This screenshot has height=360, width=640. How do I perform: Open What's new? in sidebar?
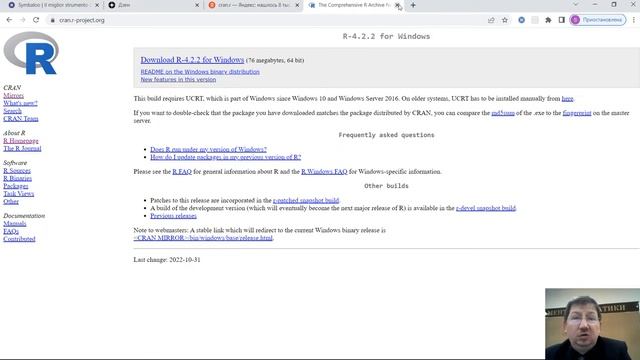(20, 103)
